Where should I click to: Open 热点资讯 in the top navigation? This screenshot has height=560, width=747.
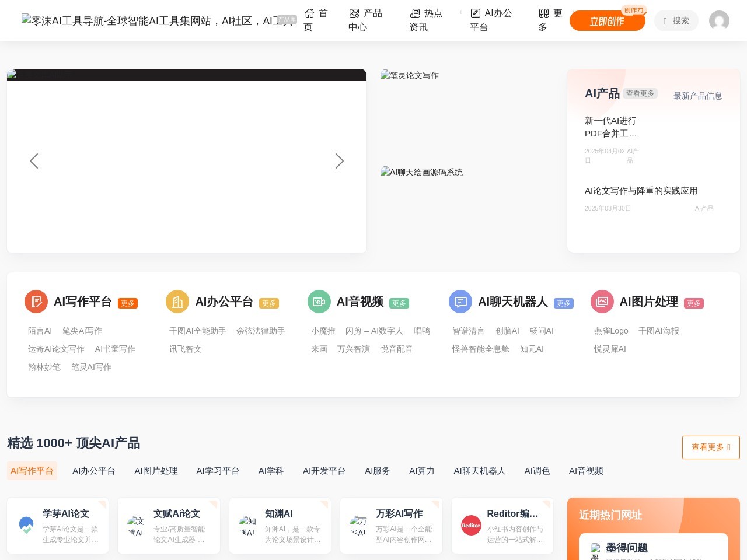point(426,20)
